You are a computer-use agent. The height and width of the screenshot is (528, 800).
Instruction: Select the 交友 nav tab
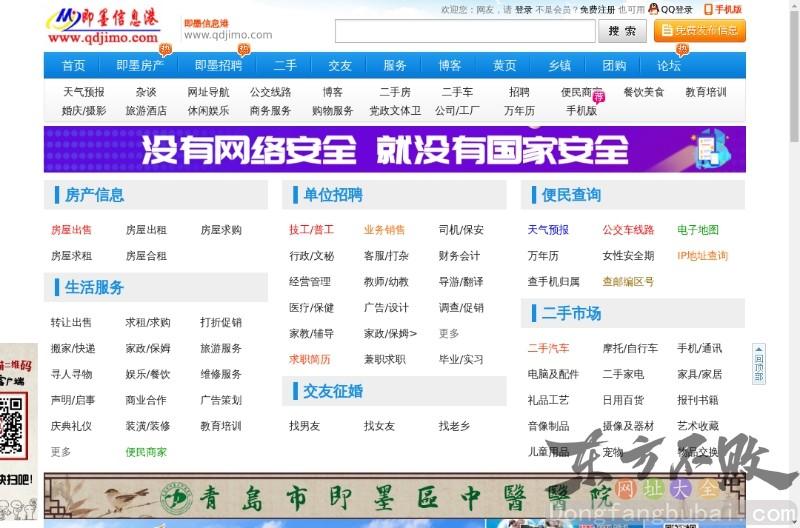click(x=340, y=65)
